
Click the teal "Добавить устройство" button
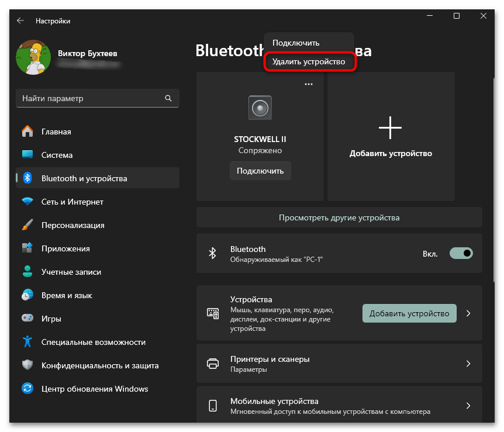[409, 313]
